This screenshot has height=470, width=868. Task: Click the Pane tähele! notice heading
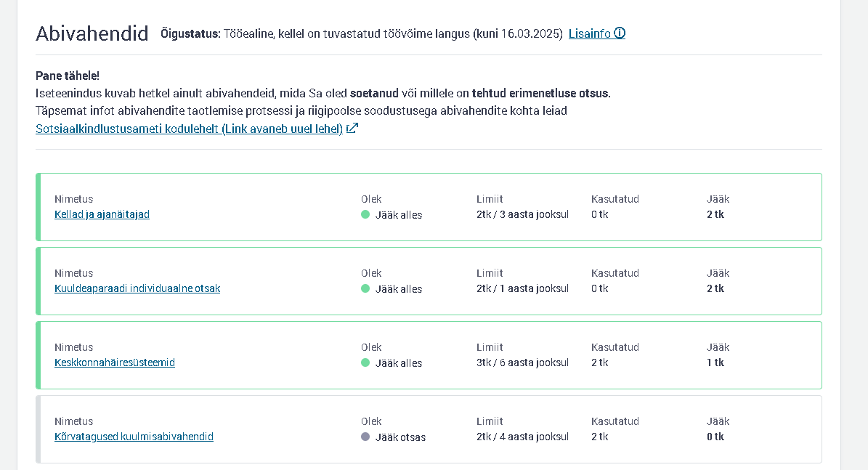coord(68,76)
